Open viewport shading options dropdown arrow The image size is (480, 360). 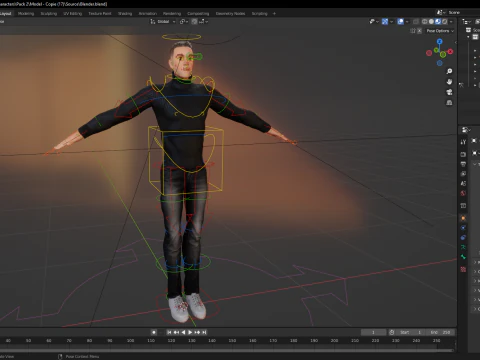(x=451, y=21)
